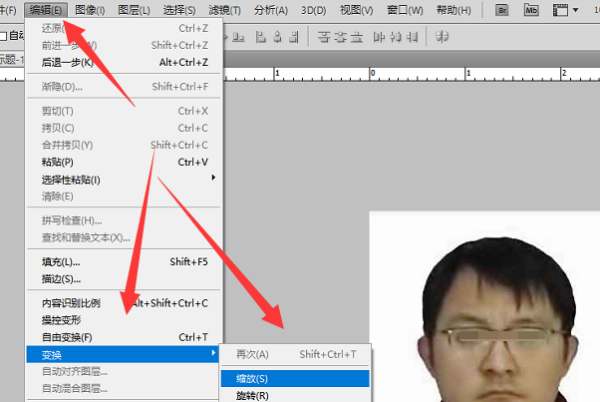Image resolution: width=600 pixels, height=402 pixels.
Task: Choose 查找和替换文本(X)... menu entry
Action: pos(123,238)
